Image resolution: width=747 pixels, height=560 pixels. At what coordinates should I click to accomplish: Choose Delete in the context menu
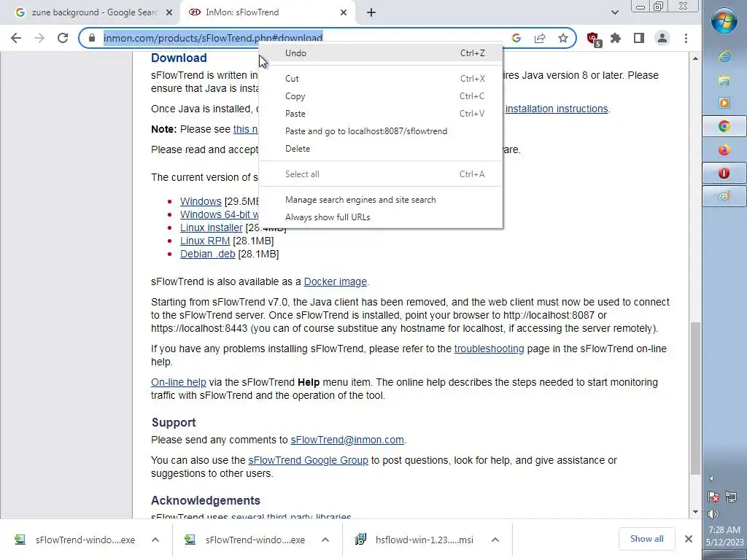381,149
